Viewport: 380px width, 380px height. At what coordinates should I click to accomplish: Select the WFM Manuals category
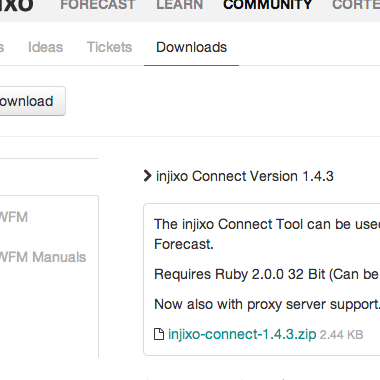click(43, 257)
